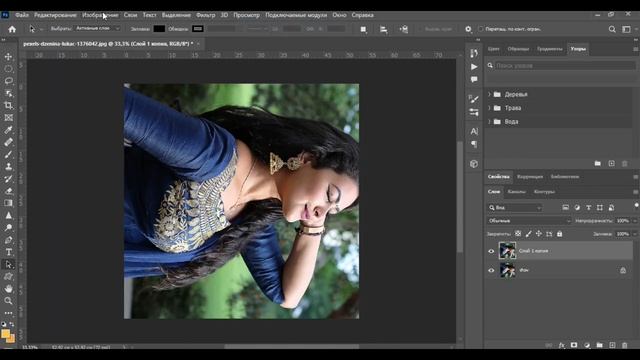Open the Paragraph panel icon
640x360 pixels.
[474, 144]
